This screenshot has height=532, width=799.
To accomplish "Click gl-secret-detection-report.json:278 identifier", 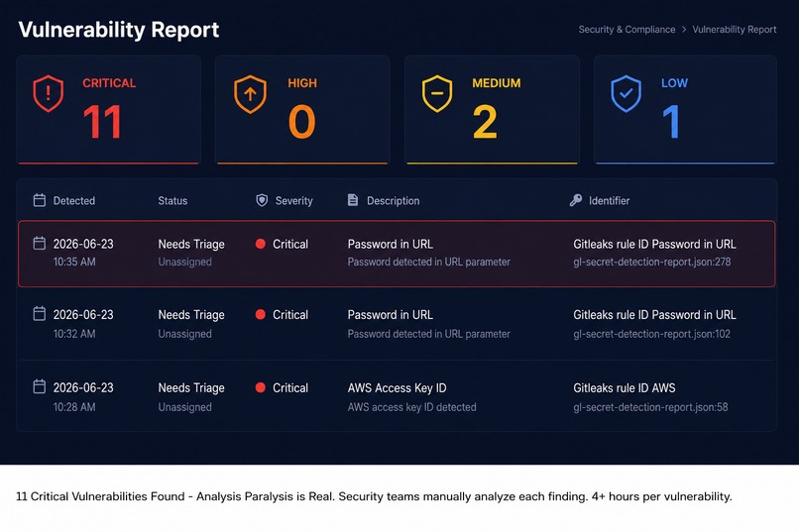I will 651,262.
